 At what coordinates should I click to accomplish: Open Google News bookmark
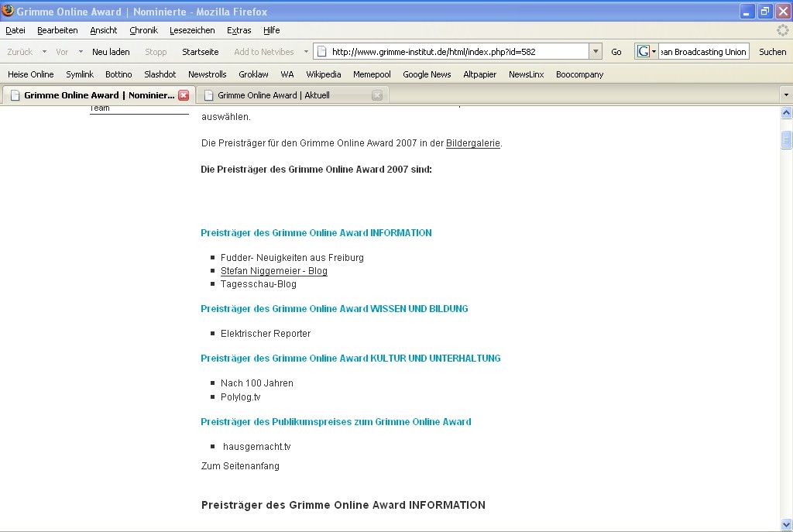(427, 74)
